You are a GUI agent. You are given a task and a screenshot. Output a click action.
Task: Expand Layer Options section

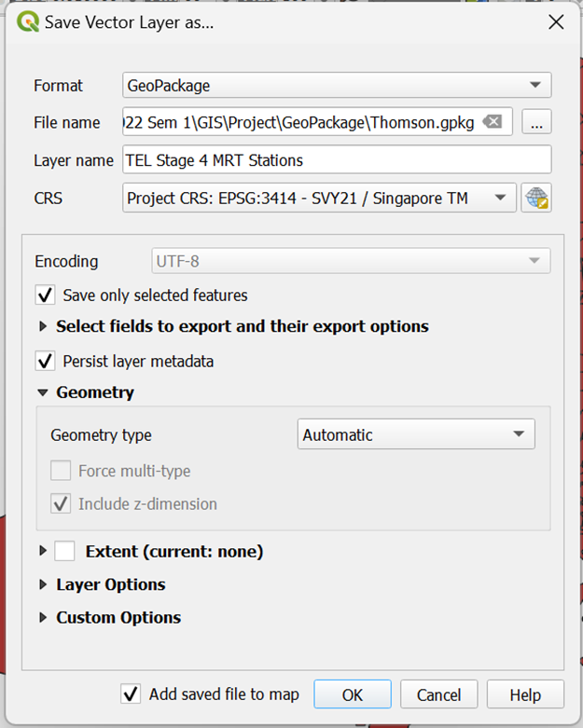pyautogui.click(x=43, y=585)
